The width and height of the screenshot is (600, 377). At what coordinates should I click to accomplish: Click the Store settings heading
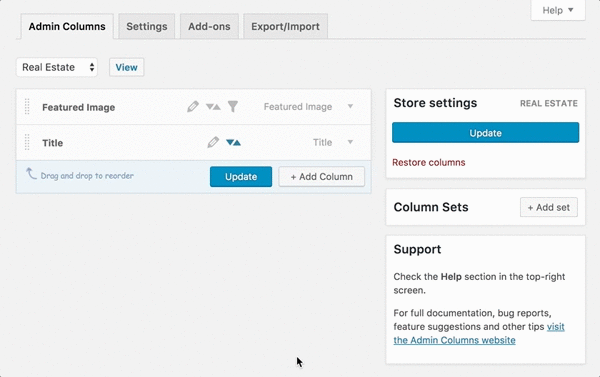click(x=435, y=103)
